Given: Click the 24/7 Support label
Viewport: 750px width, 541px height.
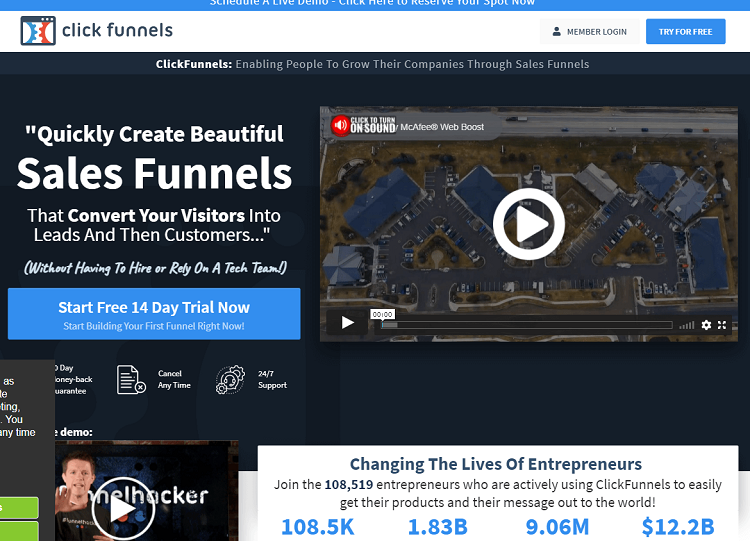Looking at the screenshot, I should [x=272, y=379].
